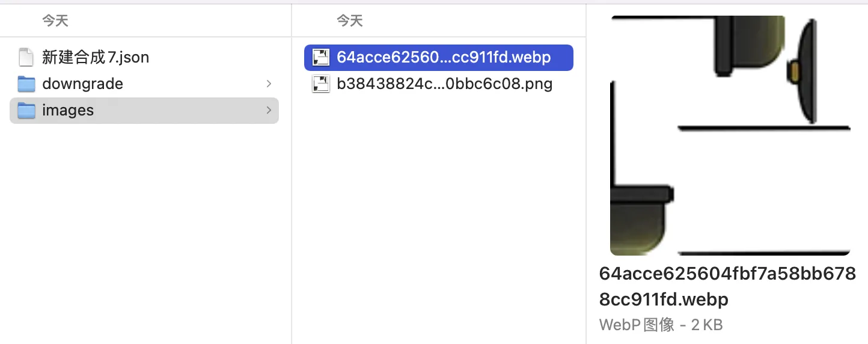The height and width of the screenshot is (344, 868).
Task: Click the images folder icon
Action: click(26, 111)
